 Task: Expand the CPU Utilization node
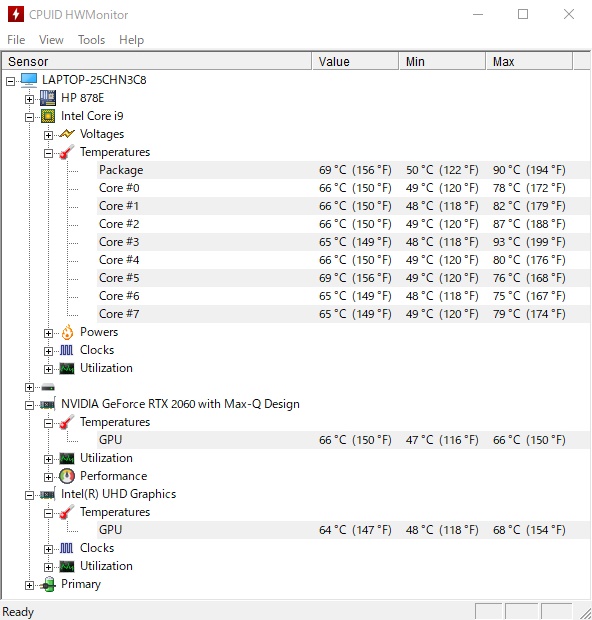pyautogui.click(x=48, y=369)
